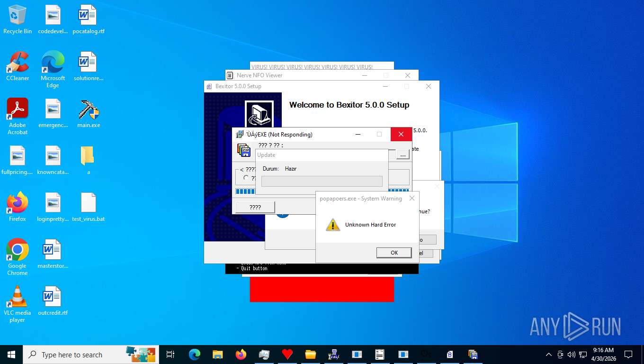The image size is (644, 364).
Task: Switch to Nerve NFO Viewer taskbar icon
Action: pyautogui.click(x=380, y=355)
